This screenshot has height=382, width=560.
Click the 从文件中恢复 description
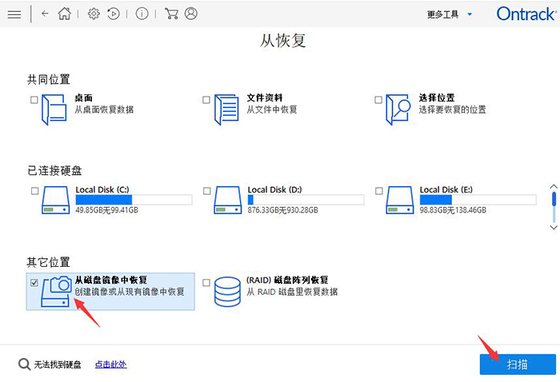pyautogui.click(x=272, y=110)
